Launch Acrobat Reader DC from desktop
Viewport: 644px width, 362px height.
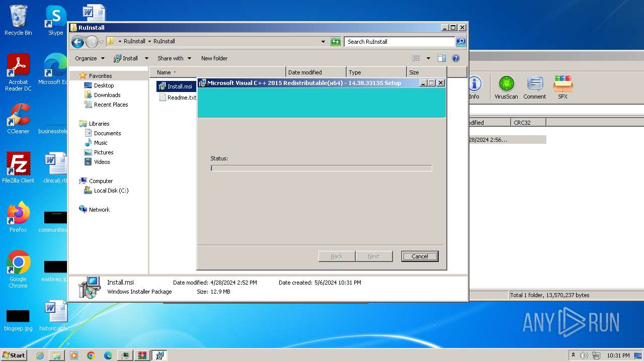18,72
